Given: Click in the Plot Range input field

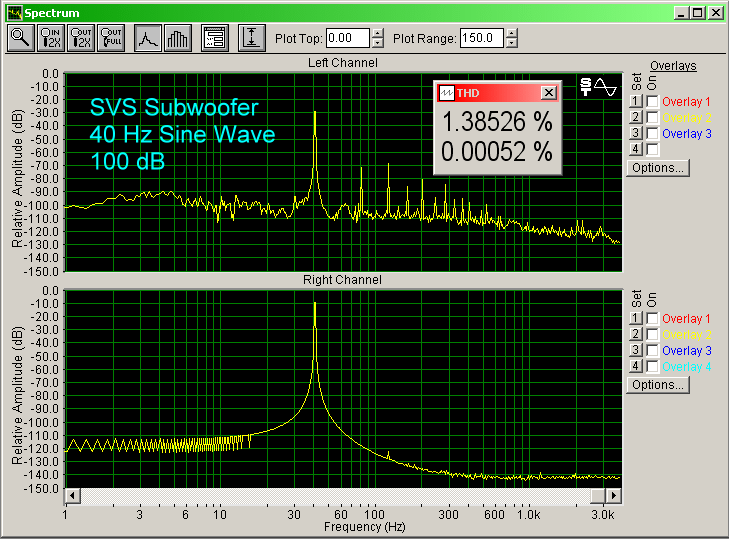Looking at the screenshot, I should [x=481, y=38].
